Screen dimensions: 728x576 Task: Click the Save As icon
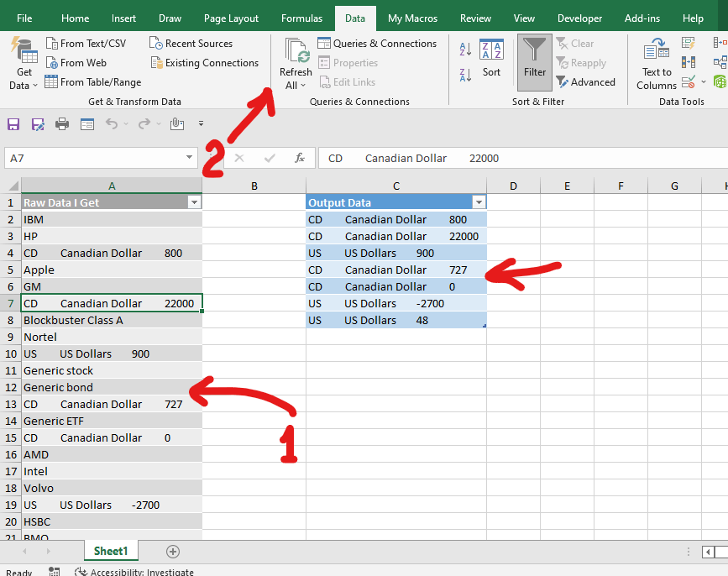tap(38, 124)
